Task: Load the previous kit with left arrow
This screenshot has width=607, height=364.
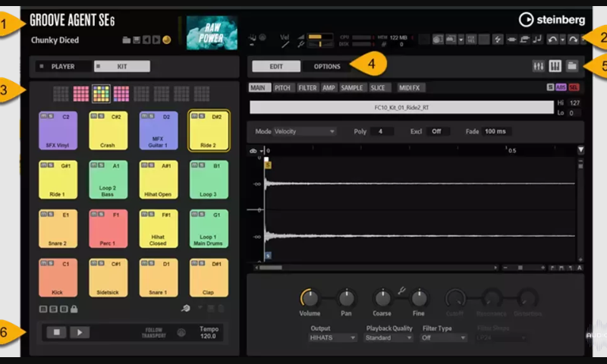Action: coord(146,40)
